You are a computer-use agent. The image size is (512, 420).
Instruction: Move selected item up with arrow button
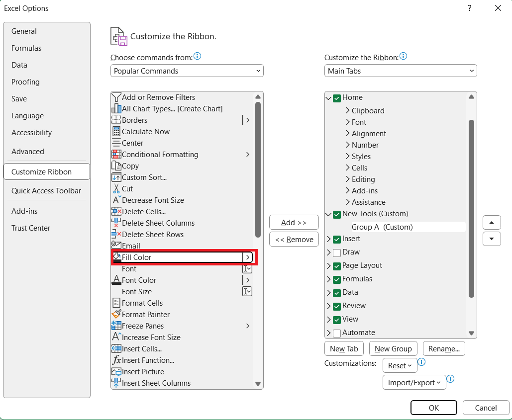[492, 223]
